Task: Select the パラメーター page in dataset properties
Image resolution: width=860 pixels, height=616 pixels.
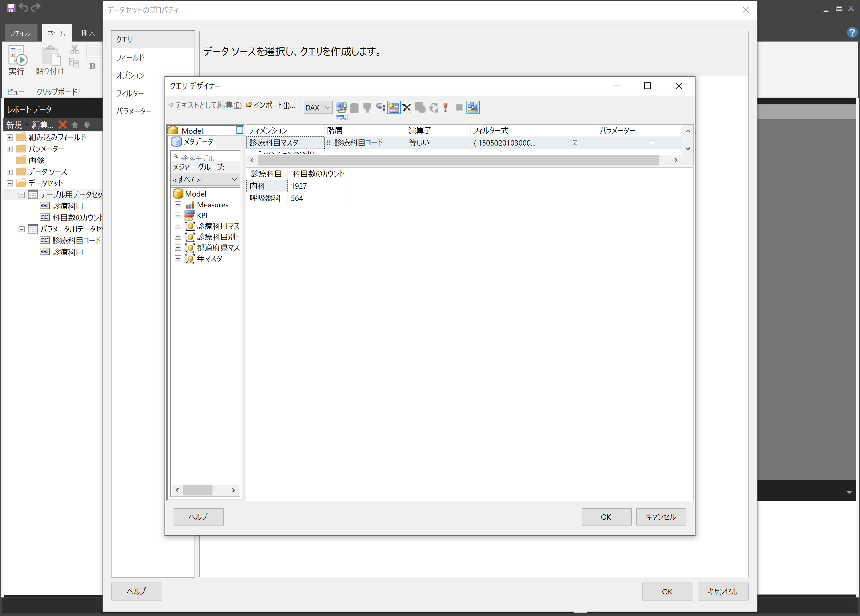Action: (x=133, y=111)
